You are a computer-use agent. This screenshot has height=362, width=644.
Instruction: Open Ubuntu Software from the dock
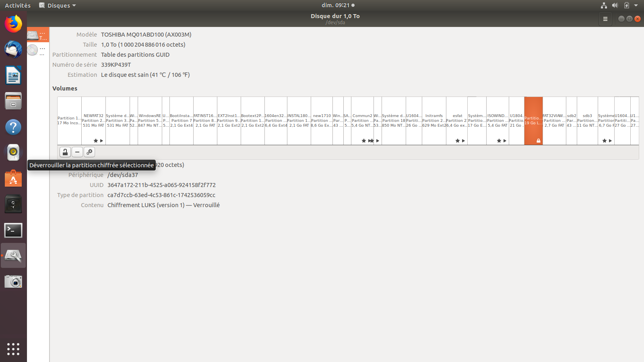[x=13, y=179]
